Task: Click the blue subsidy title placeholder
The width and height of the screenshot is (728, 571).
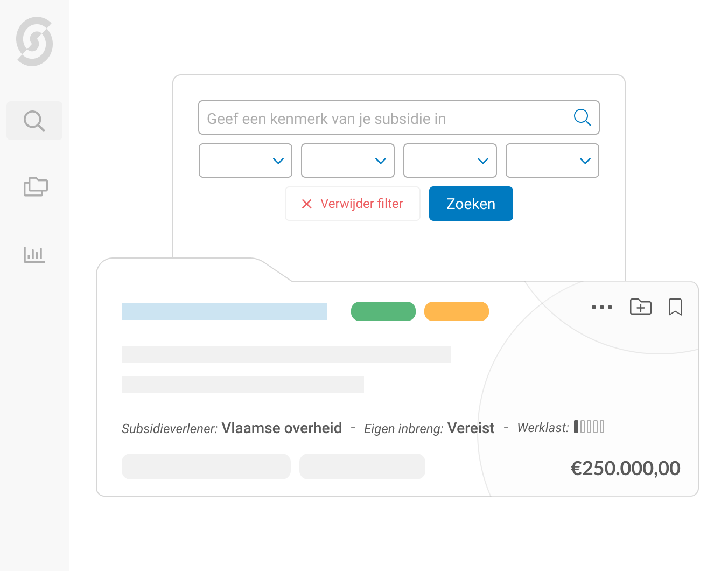Action: tap(224, 311)
